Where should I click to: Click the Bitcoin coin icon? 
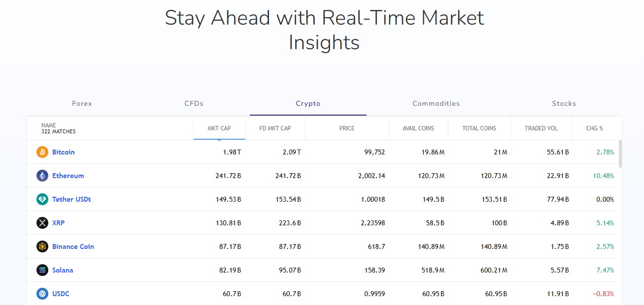[42, 152]
